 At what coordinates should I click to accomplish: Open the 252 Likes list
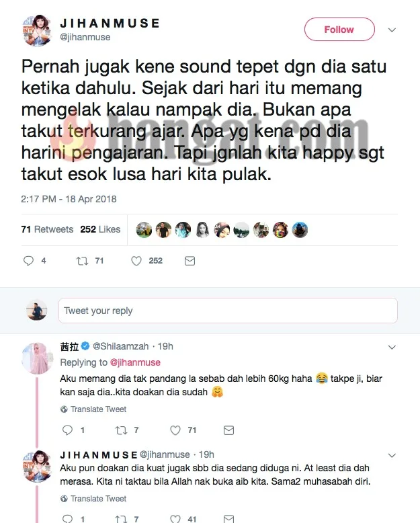(100, 229)
